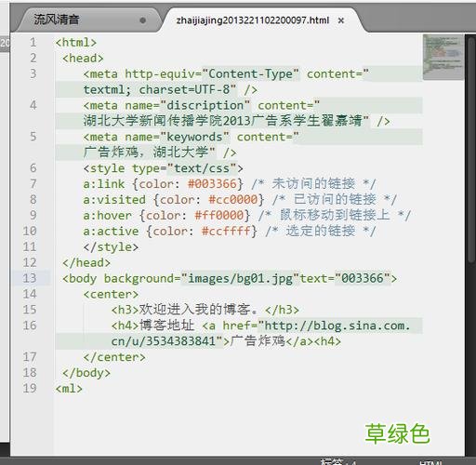Click the cn/u/3534383841 URL continuation
Image resolution: width=476 pixels, height=465 pixels.
tap(163, 341)
